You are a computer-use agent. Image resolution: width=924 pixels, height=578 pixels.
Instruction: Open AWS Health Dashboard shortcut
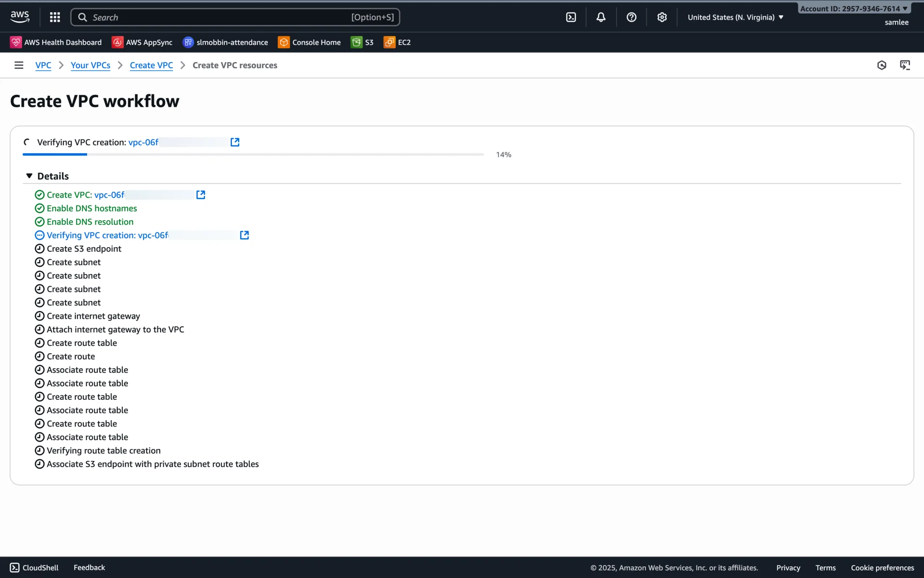(56, 42)
